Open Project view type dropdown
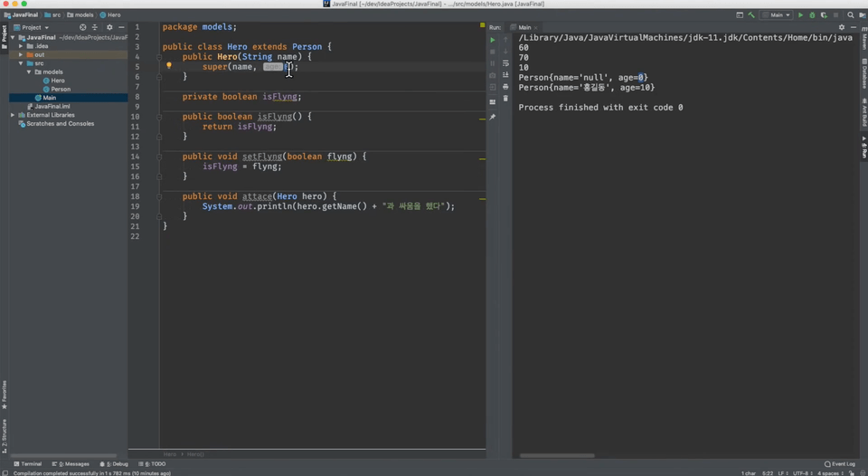 click(x=32, y=27)
